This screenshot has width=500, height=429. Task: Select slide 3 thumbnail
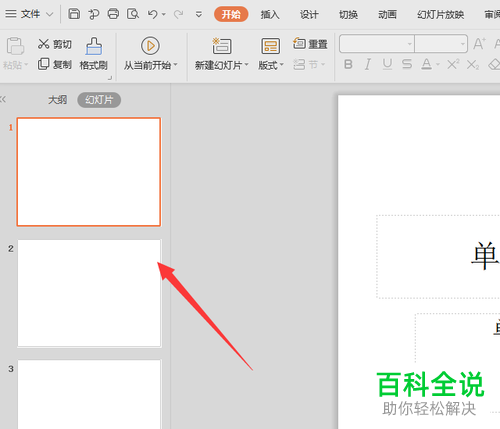coord(89,394)
